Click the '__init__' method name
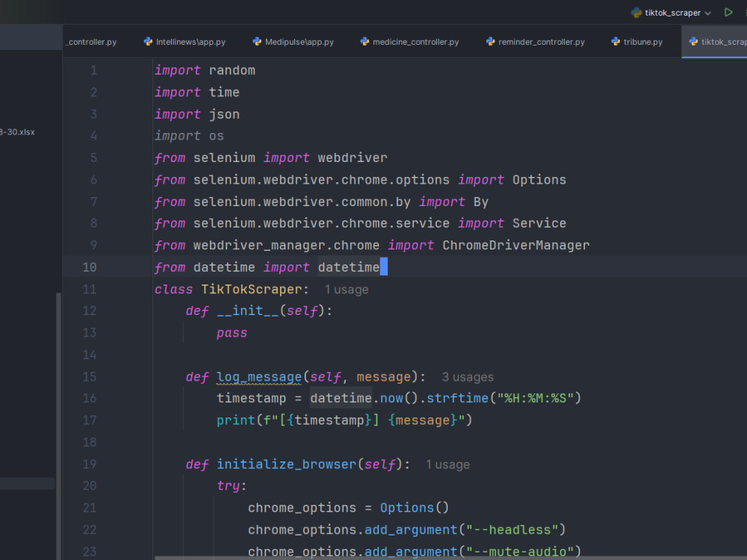The image size is (747, 560). pyautogui.click(x=247, y=311)
